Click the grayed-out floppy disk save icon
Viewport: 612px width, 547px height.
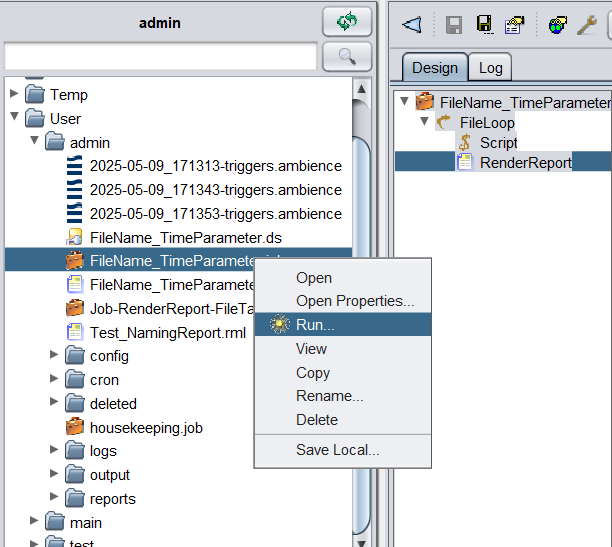click(x=453, y=25)
